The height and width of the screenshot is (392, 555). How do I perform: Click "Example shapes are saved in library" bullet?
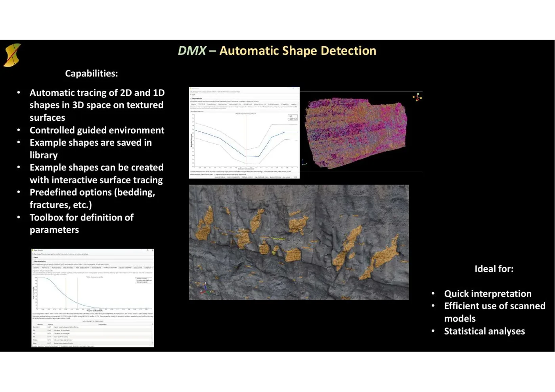(x=91, y=149)
